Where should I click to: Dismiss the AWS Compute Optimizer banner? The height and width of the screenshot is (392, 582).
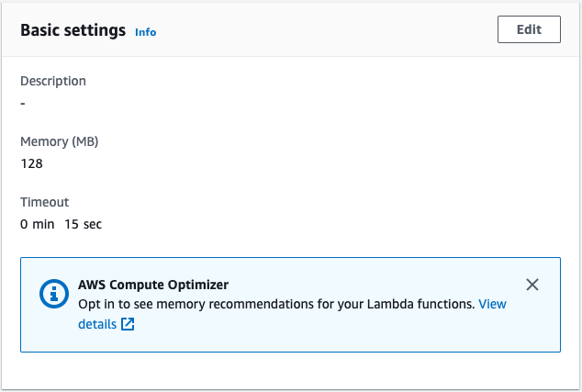532,285
